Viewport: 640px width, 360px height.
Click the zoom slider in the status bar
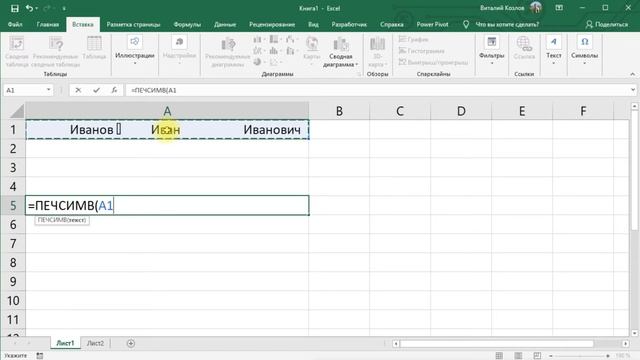point(580,356)
